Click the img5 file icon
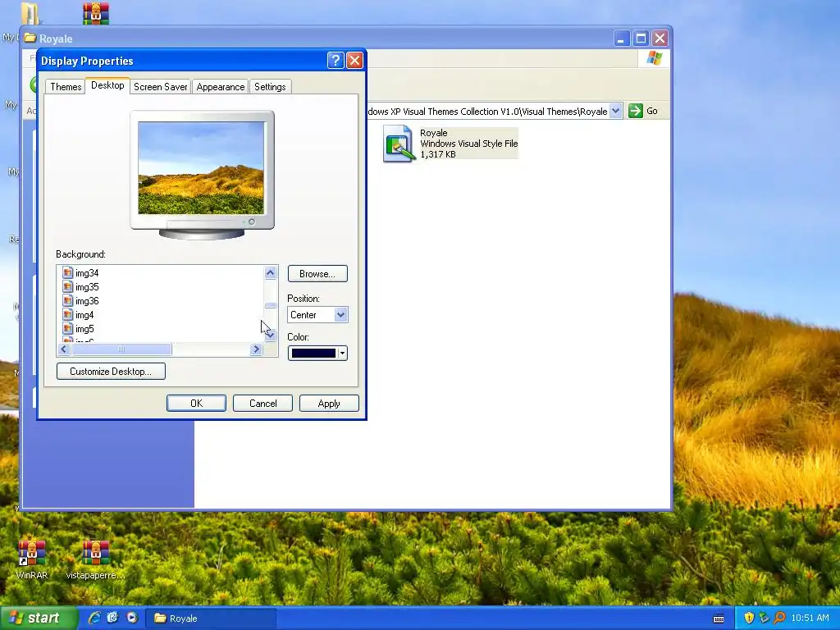This screenshot has width=840, height=630. click(67, 328)
